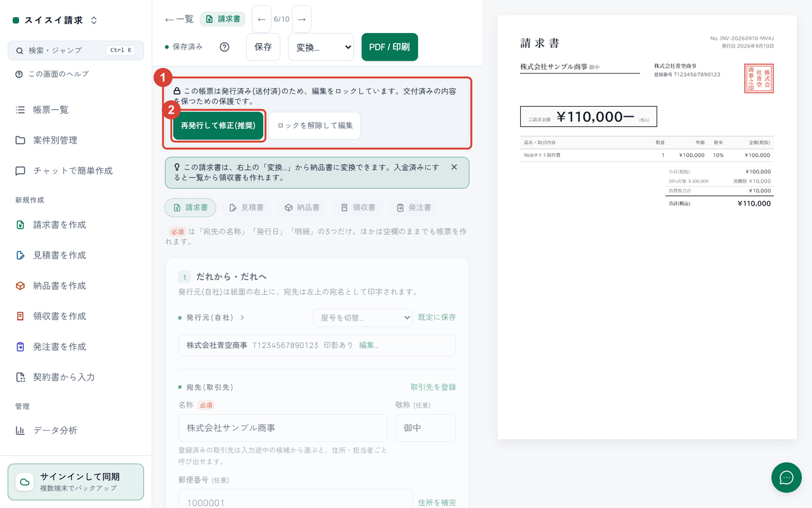Open 帳票一覧 in the sidebar
Viewport: 812px width, 508px height.
[x=76, y=110]
